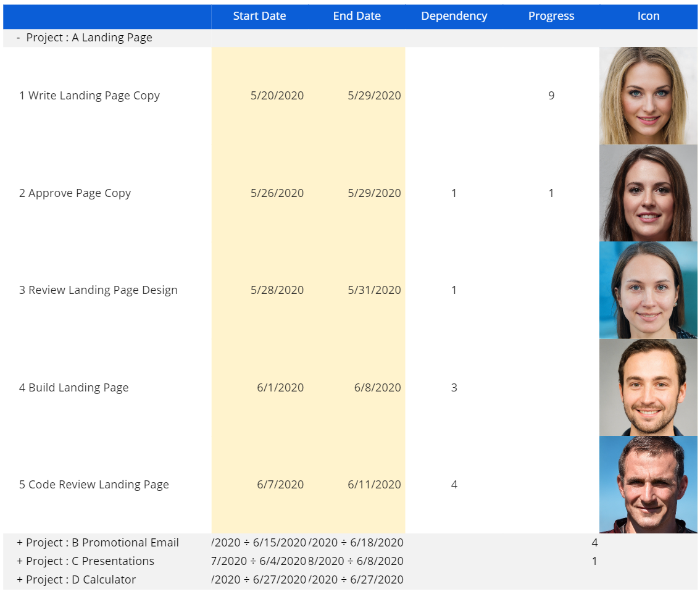This screenshot has width=700, height=594.
Task: Select dependency 1 in the Review Landing Page Design row
Action: 454,290
